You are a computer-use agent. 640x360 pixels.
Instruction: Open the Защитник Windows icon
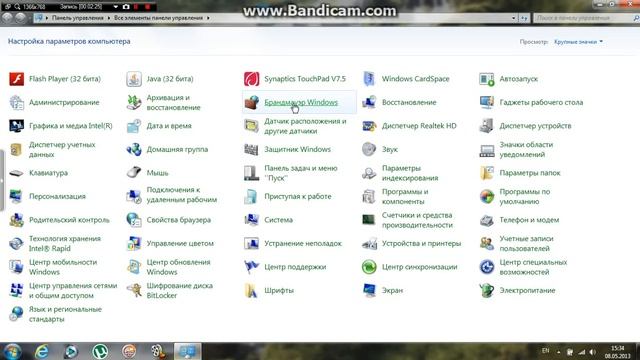[251, 149]
